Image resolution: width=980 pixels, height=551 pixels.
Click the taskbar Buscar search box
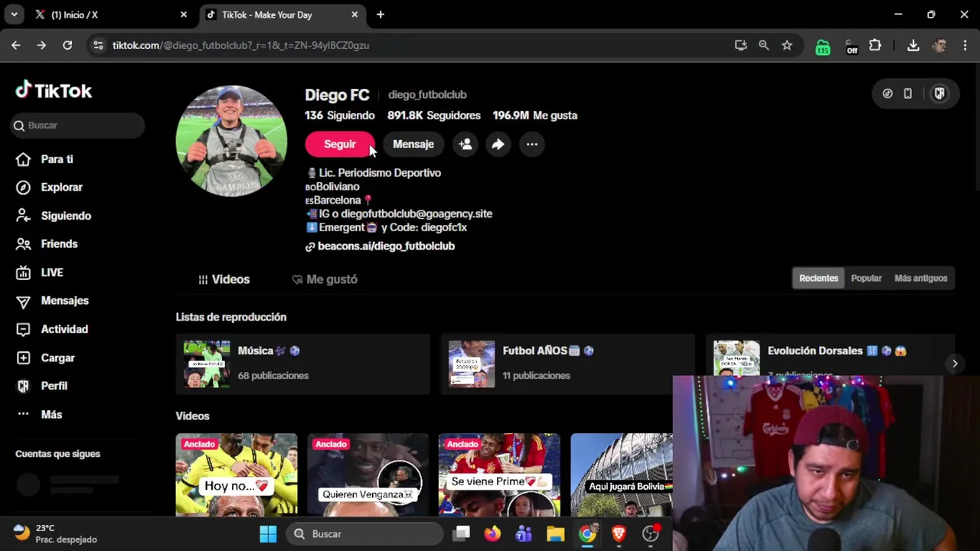365,534
